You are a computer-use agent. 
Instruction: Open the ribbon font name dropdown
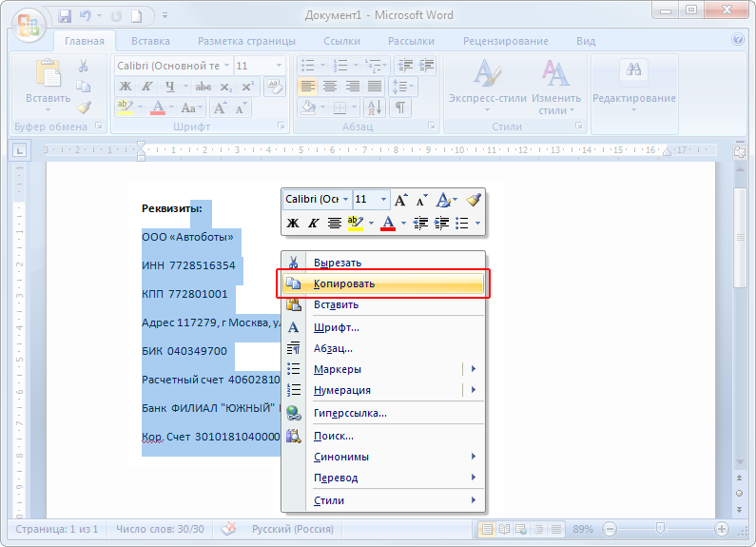(x=226, y=66)
